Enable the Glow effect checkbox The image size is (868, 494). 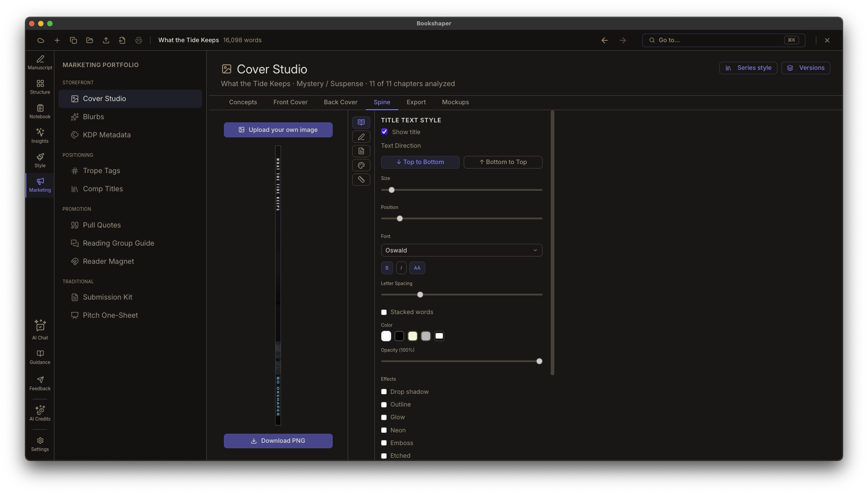384,417
